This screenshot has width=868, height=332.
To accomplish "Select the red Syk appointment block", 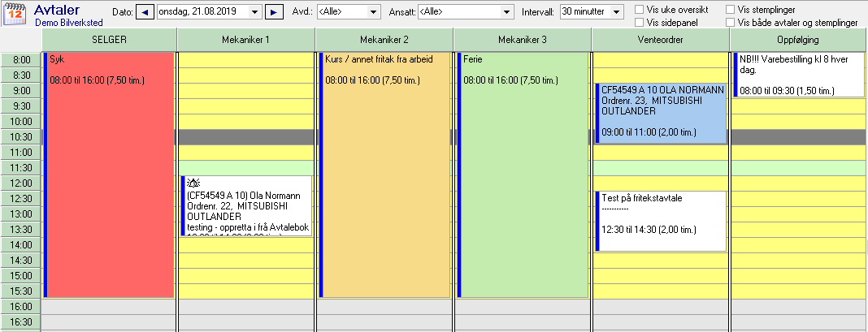I will click(109, 175).
